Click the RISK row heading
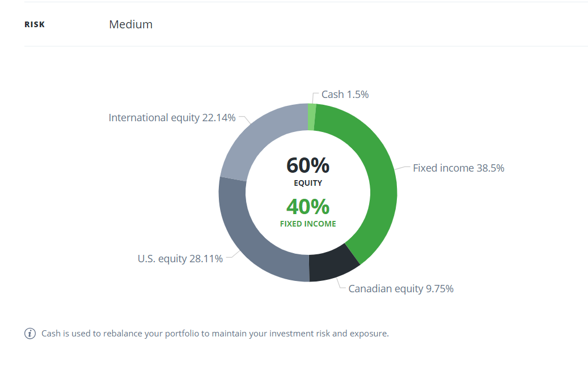Viewport: 588px width, 371px height. click(35, 25)
